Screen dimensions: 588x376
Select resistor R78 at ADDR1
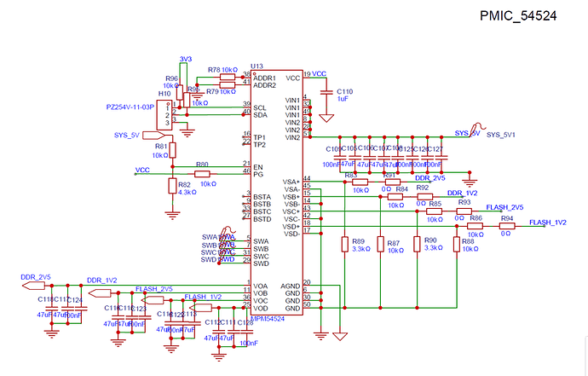point(227,75)
